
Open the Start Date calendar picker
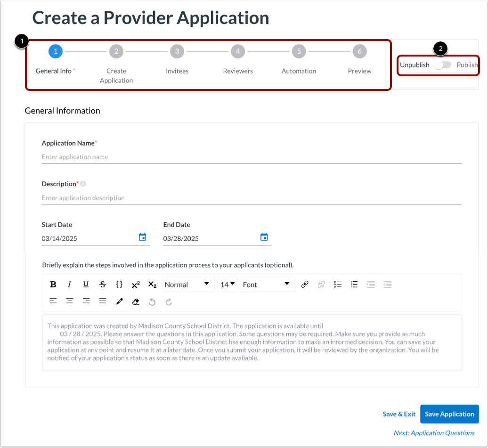(142, 237)
